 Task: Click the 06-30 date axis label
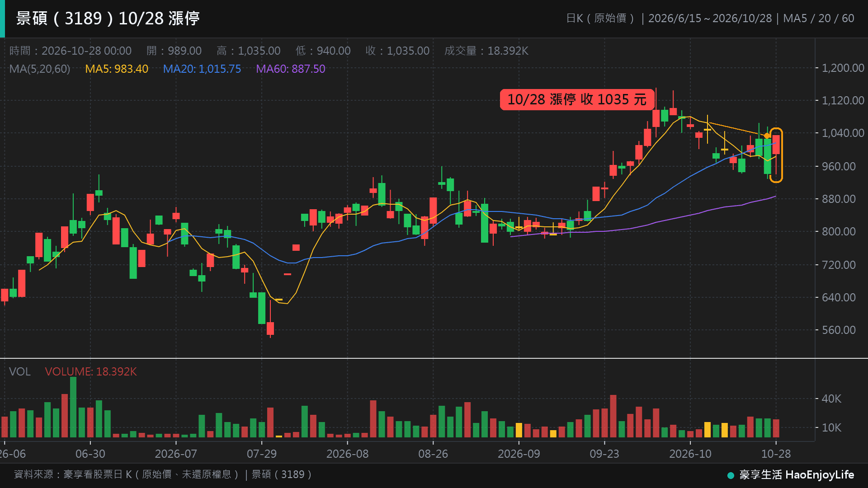pos(90,454)
